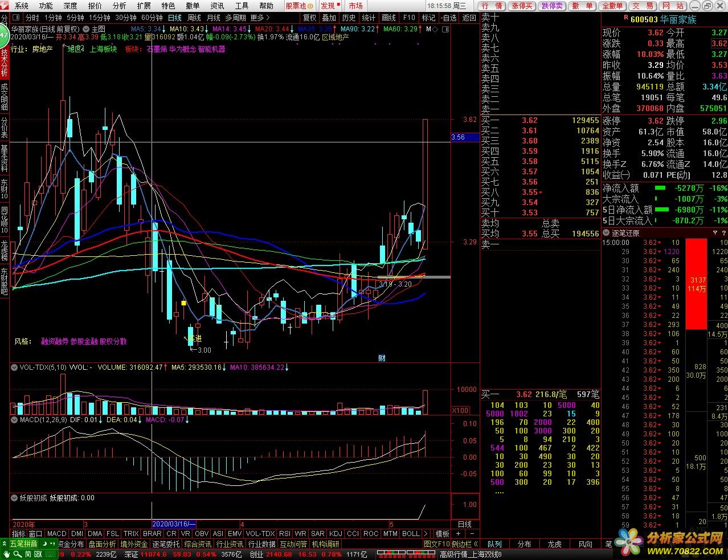Show more indicators with > arrow

point(427,534)
